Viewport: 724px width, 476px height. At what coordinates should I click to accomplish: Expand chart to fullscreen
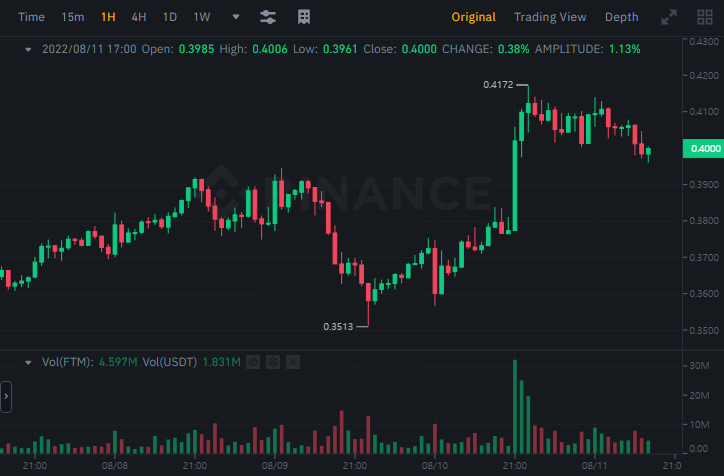669,18
